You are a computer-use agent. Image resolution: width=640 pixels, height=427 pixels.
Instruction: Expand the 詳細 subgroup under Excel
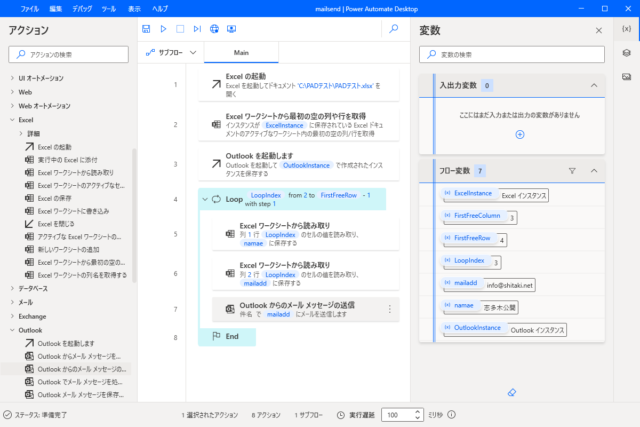click(x=21, y=133)
